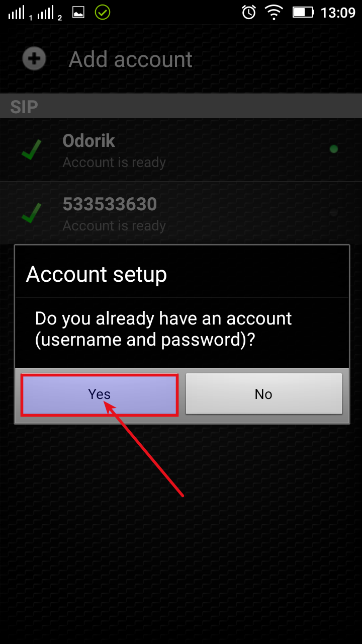Tap the picture notification icon in status bar

[x=78, y=13]
